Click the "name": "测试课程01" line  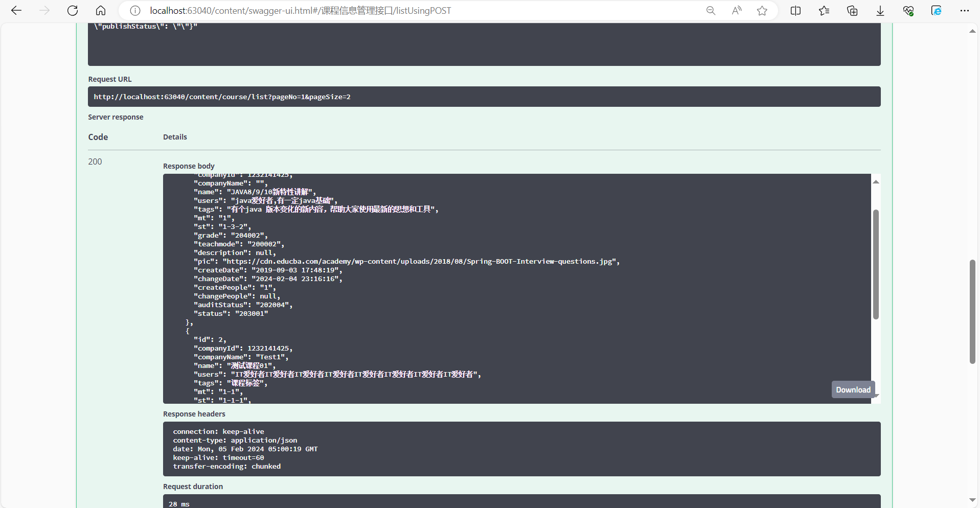tap(235, 365)
